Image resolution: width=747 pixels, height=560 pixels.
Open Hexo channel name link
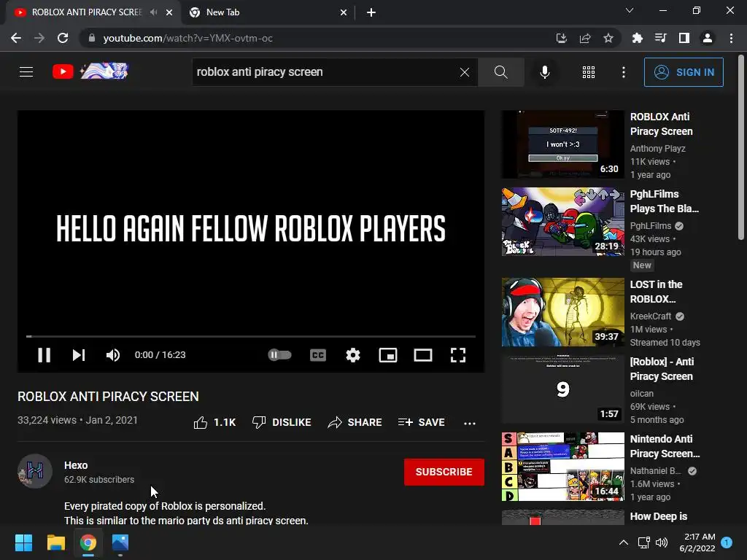pyautogui.click(x=76, y=465)
